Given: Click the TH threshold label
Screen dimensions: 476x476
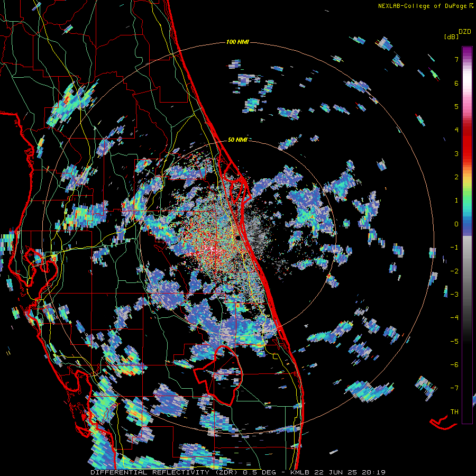Looking at the screenshot, I should coord(454,412).
